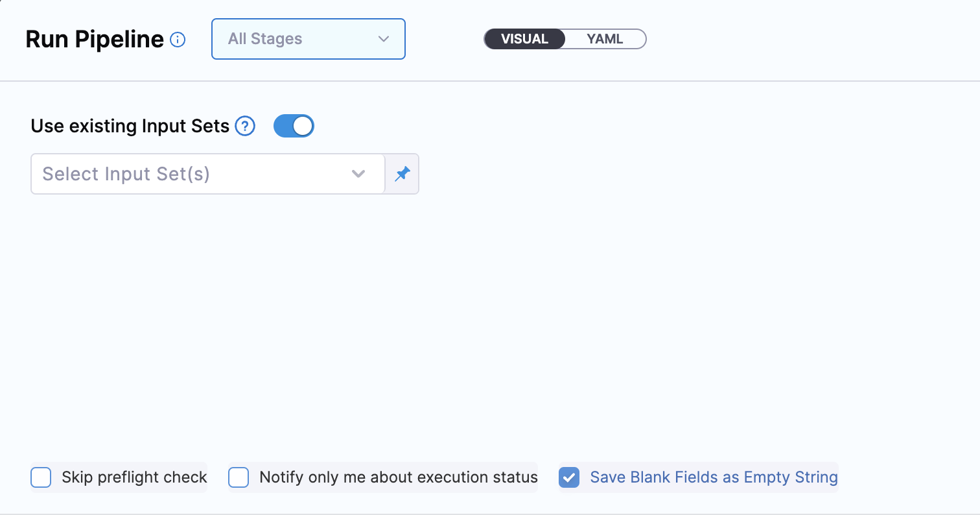Click the Run Pipeline heading
This screenshot has width=980, height=515.
tap(95, 40)
